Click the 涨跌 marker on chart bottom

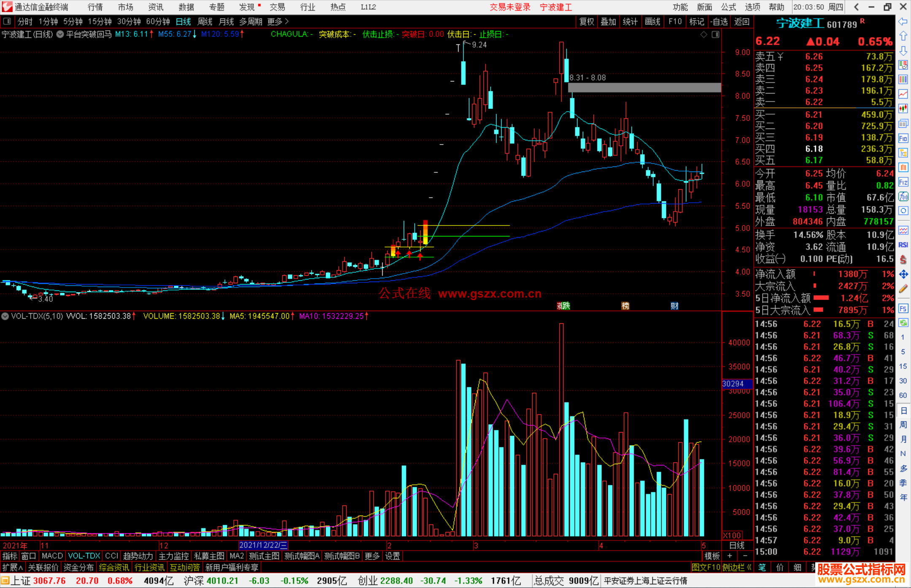[563, 306]
